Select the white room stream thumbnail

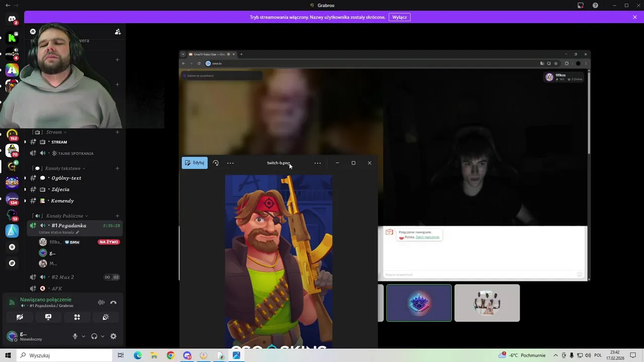(487, 303)
